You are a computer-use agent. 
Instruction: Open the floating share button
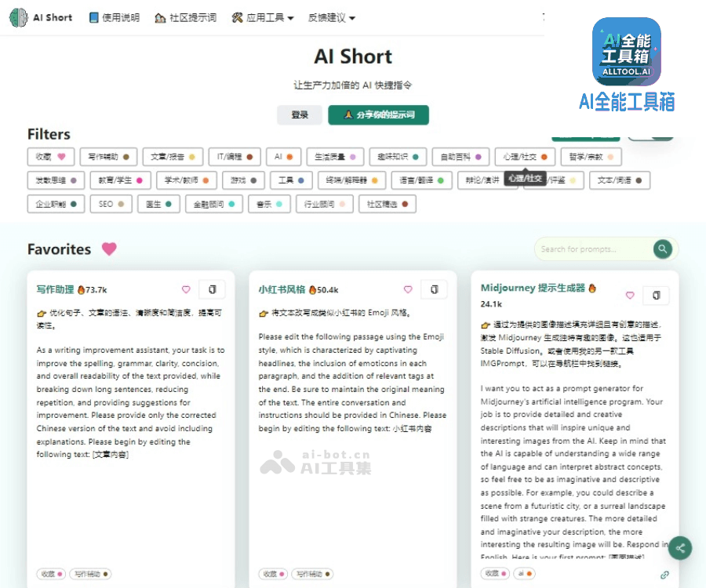pos(680,547)
